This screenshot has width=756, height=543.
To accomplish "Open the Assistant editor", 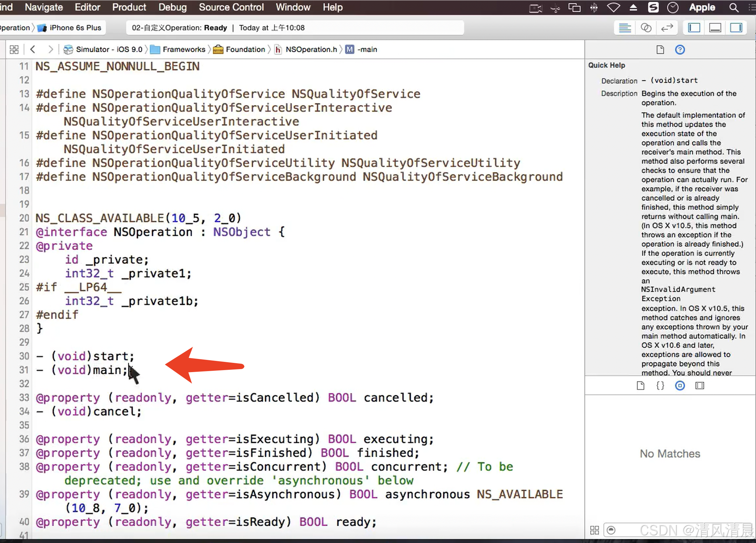I will pyautogui.click(x=646, y=28).
